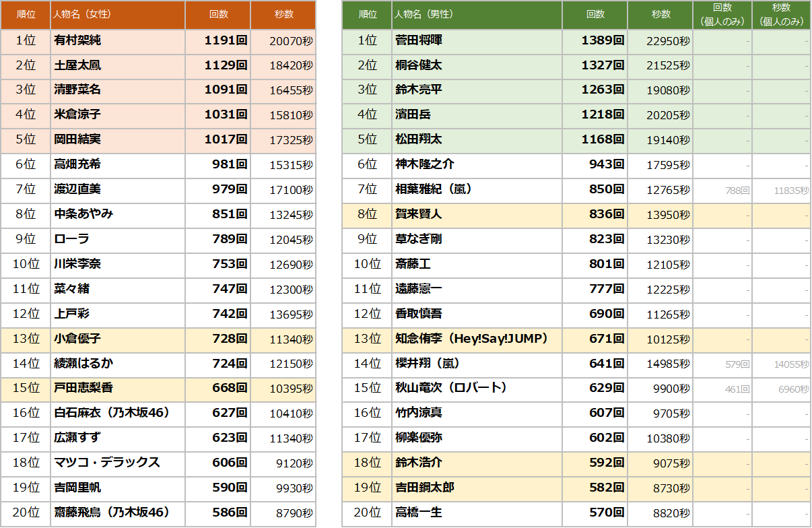Select the cell containing 有村架純

[117, 41]
